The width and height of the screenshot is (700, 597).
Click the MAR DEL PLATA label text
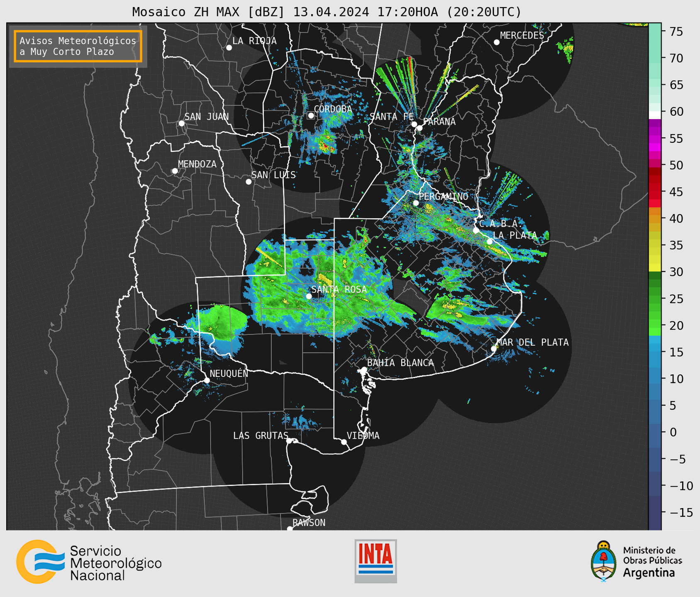point(532,342)
